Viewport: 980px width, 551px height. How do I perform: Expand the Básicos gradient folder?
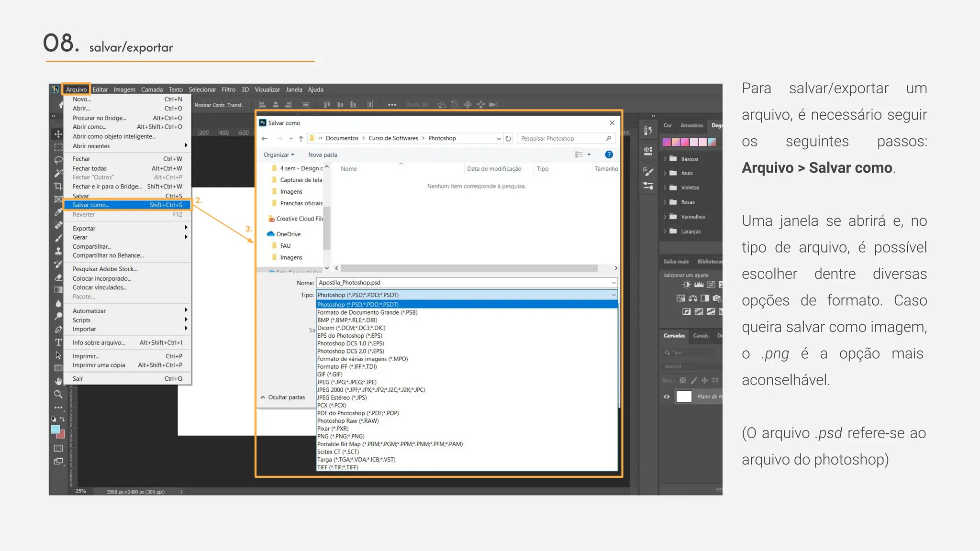[665, 159]
